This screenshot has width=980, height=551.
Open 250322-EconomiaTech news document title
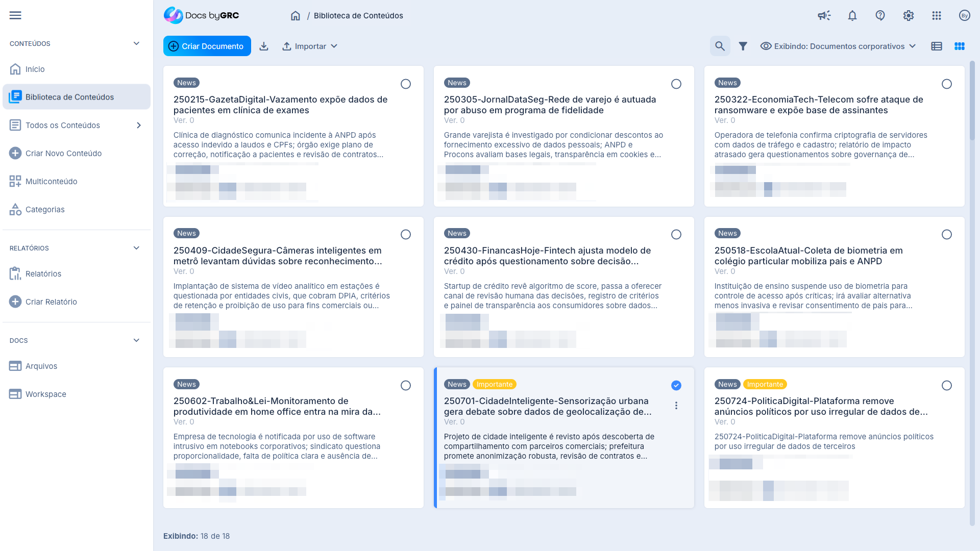point(818,105)
